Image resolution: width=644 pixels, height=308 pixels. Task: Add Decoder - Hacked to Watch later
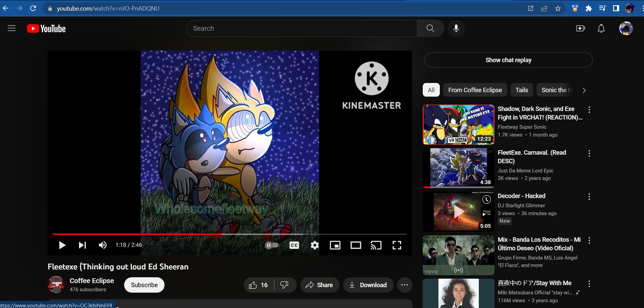(487, 199)
